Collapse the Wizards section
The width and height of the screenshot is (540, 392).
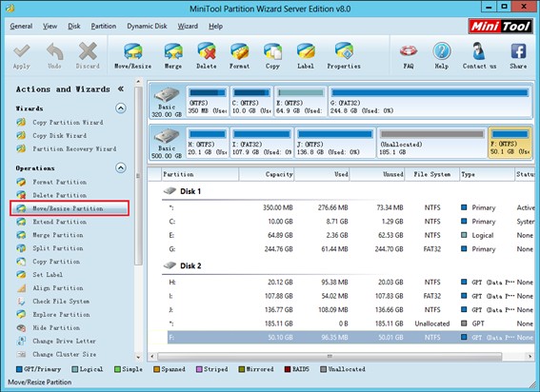pyautogui.click(x=121, y=108)
